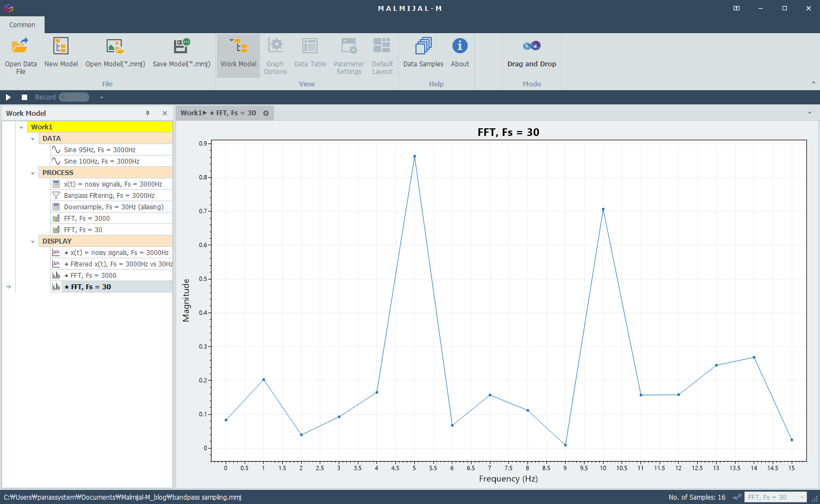Screen dimensions: 820x504
Task: Select the Work1 root node
Action: click(100, 127)
